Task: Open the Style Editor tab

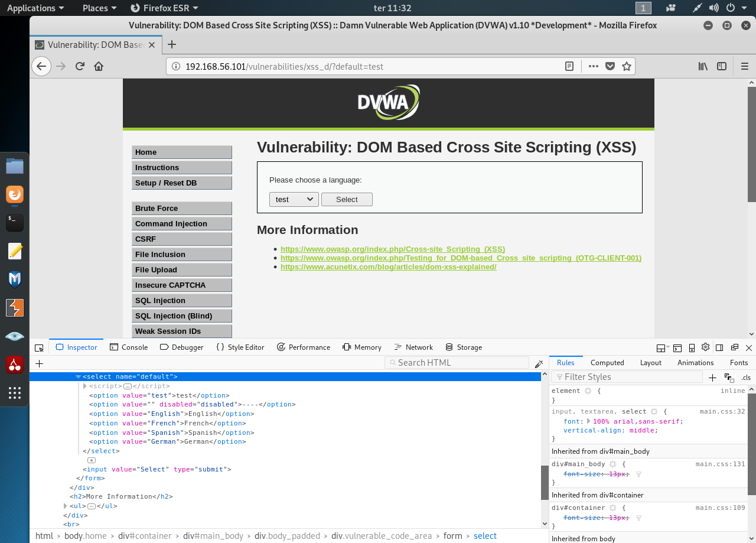Action: coord(240,347)
